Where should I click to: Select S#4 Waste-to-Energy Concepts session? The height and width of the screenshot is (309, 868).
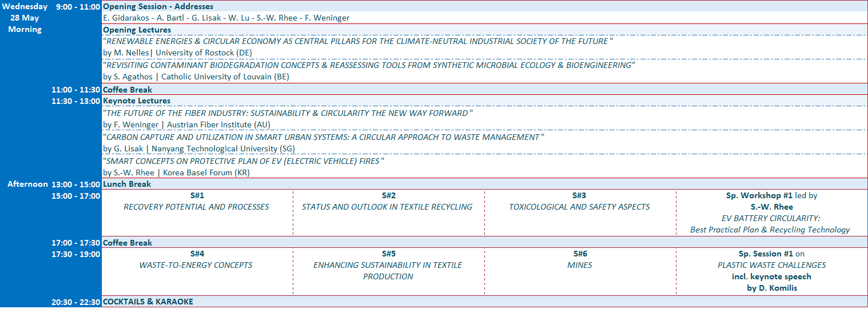click(x=197, y=265)
